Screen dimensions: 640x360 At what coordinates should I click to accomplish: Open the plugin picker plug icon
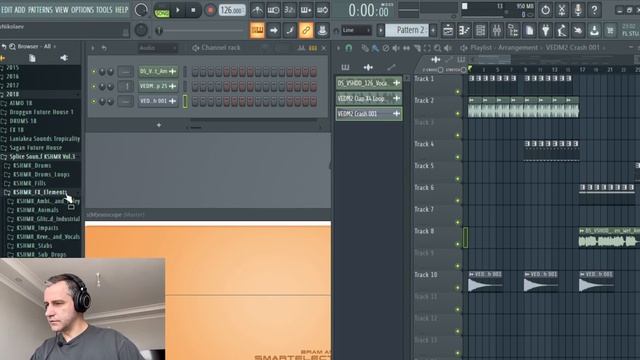point(546,30)
